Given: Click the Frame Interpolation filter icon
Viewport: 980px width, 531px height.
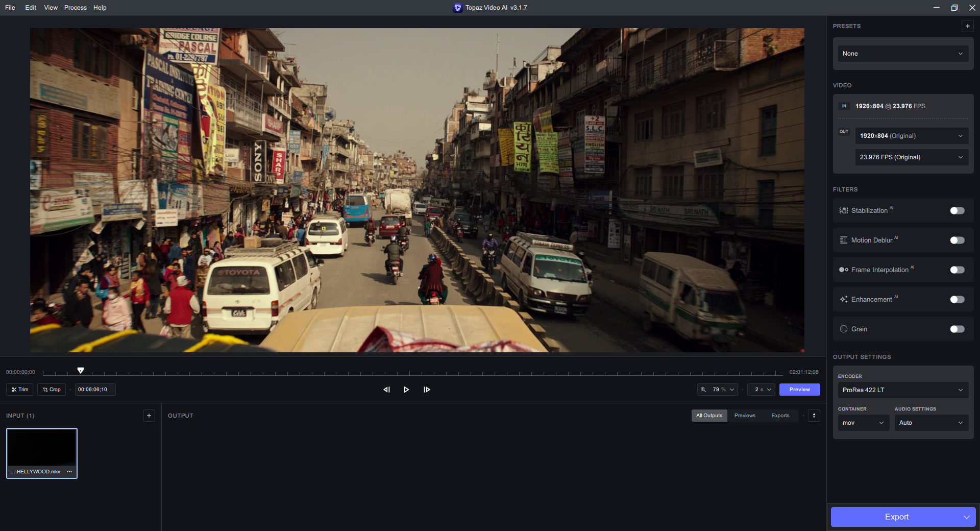Looking at the screenshot, I should [844, 270].
